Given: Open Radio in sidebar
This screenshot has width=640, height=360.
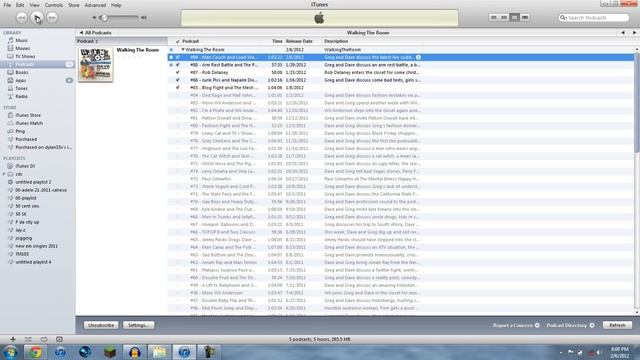Looking at the screenshot, I should [x=21, y=96].
